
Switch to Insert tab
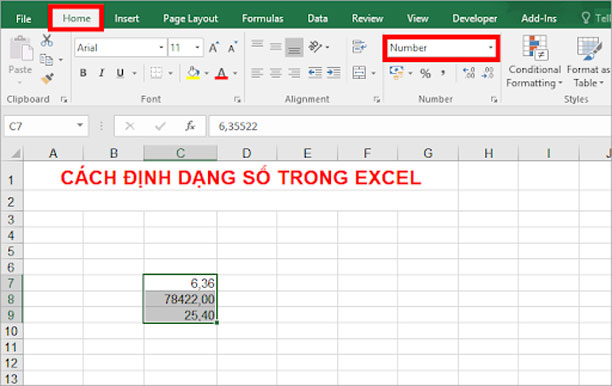(x=127, y=18)
